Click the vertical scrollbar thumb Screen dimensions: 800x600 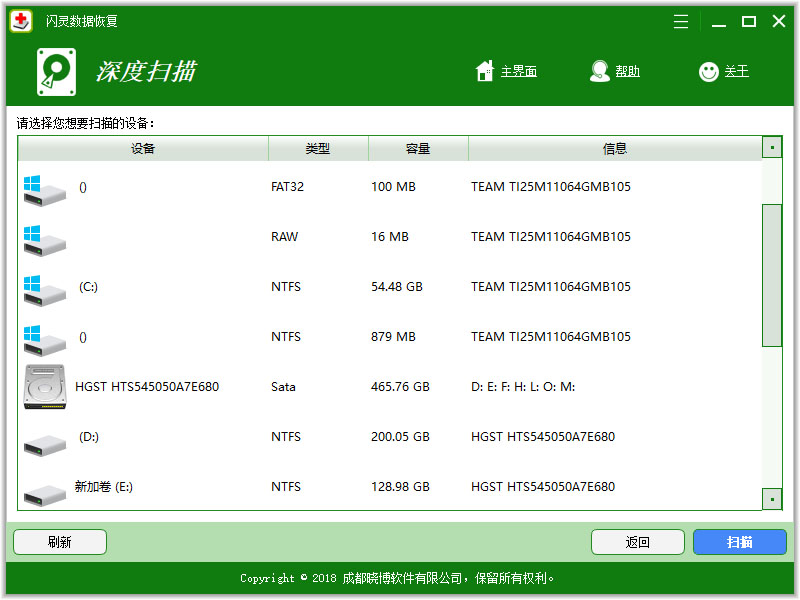772,276
